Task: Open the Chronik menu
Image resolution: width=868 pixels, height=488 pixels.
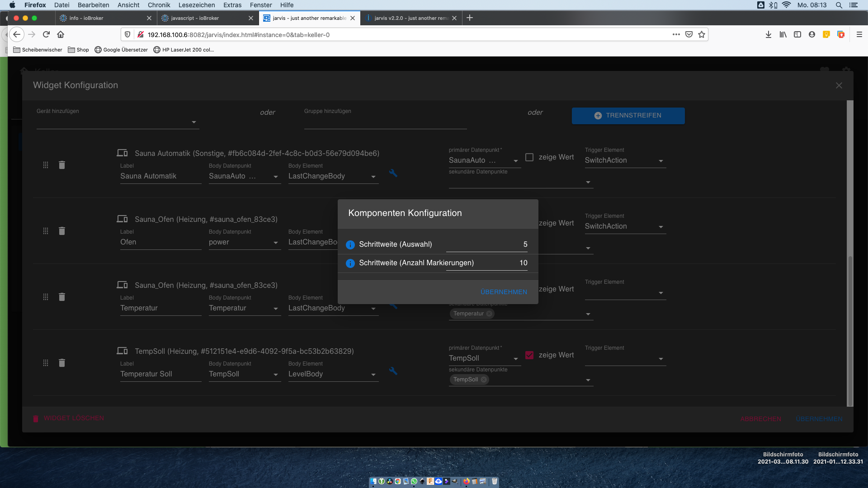Action: point(159,5)
